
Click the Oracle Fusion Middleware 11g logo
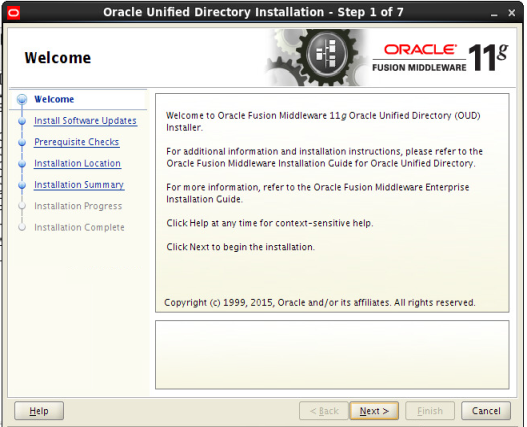[440, 58]
